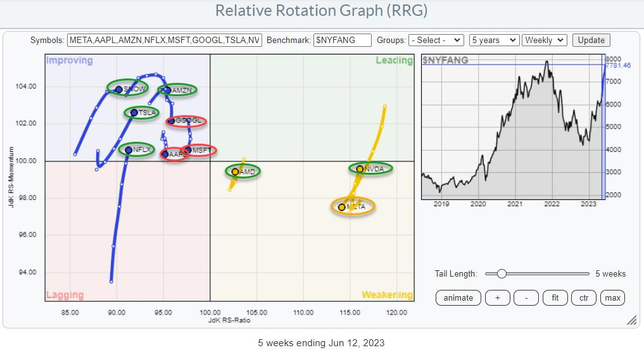Open the Groups select dropdown
The image size is (644, 350).
click(436, 40)
